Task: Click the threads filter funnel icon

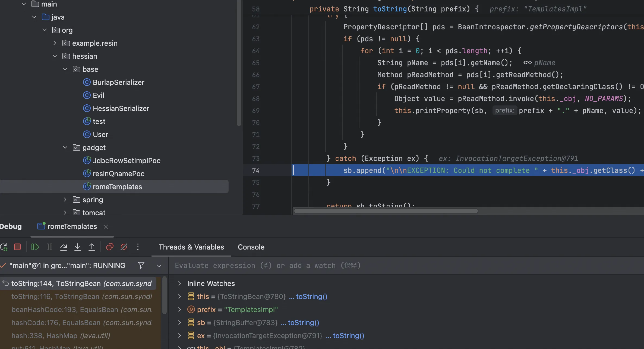Action: [141, 266]
